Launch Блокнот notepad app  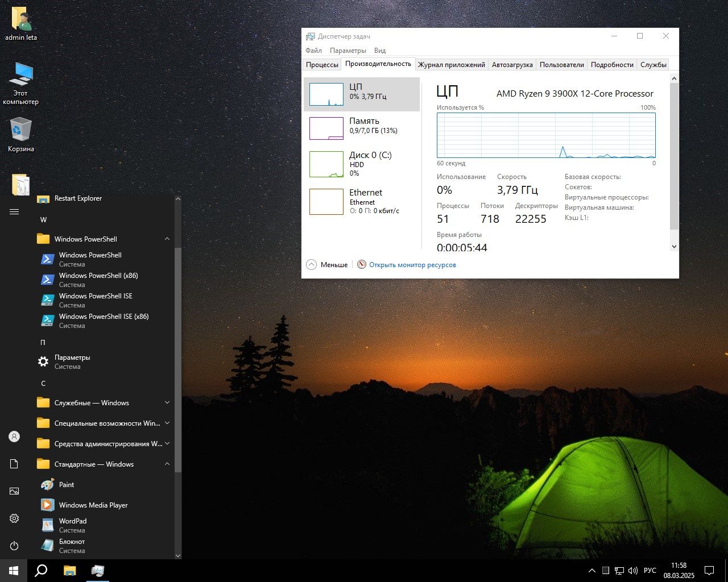tap(105, 546)
